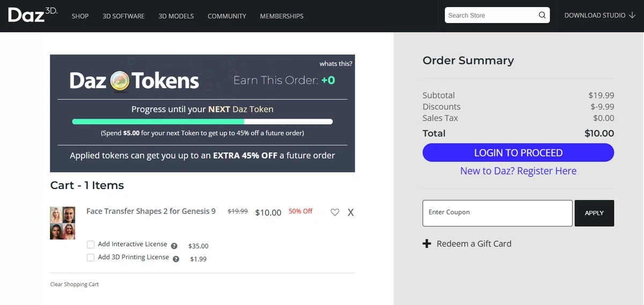The height and width of the screenshot is (305, 644).
Task: Click Login to Proceed button
Action: (x=518, y=152)
